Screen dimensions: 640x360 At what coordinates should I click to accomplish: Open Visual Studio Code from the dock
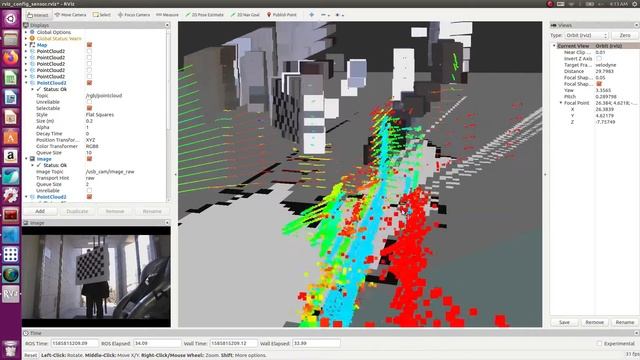[x=11, y=235]
